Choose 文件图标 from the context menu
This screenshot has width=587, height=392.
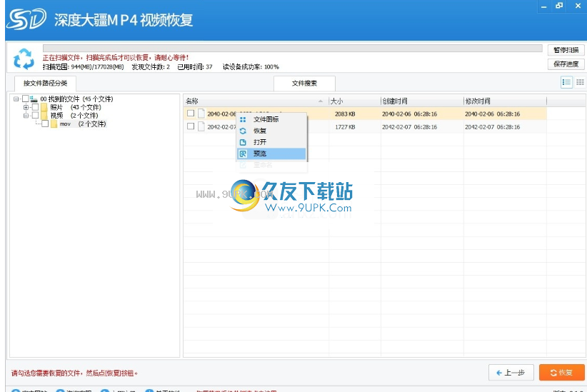tap(271, 119)
